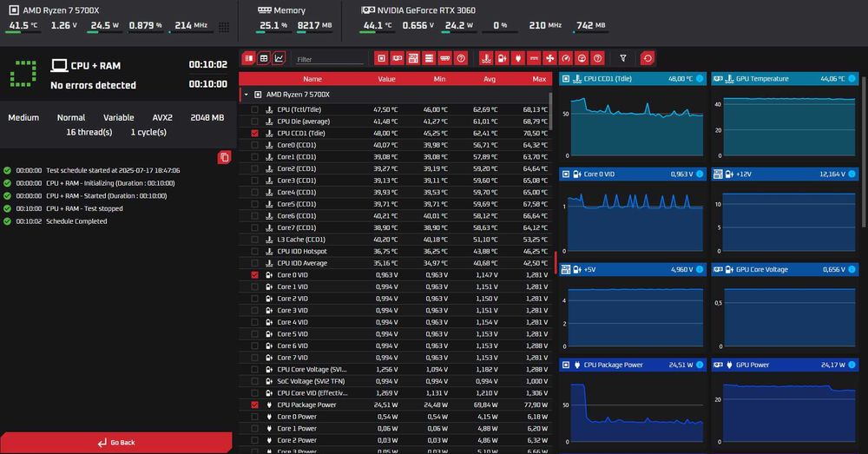Click the sensor table vertical scrollbar
This screenshot has width=868, height=454.
[x=550, y=111]
